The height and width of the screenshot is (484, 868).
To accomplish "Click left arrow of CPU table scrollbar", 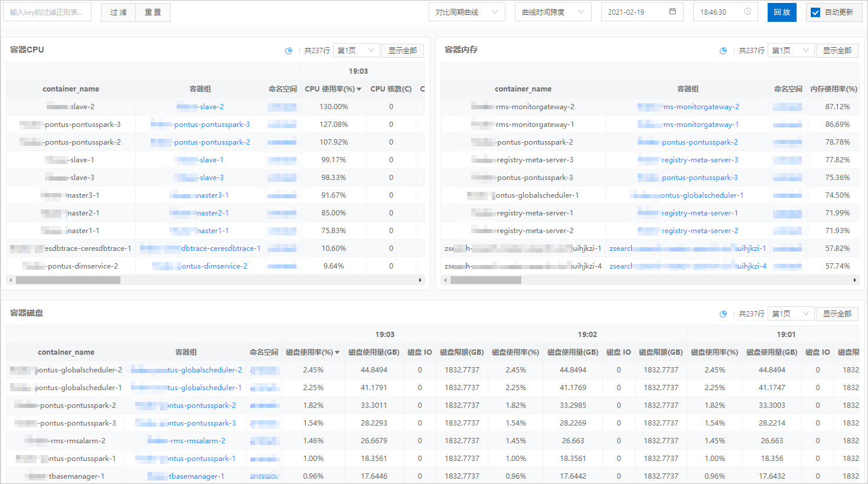I will pyautogui.click(x=9, y=280).
